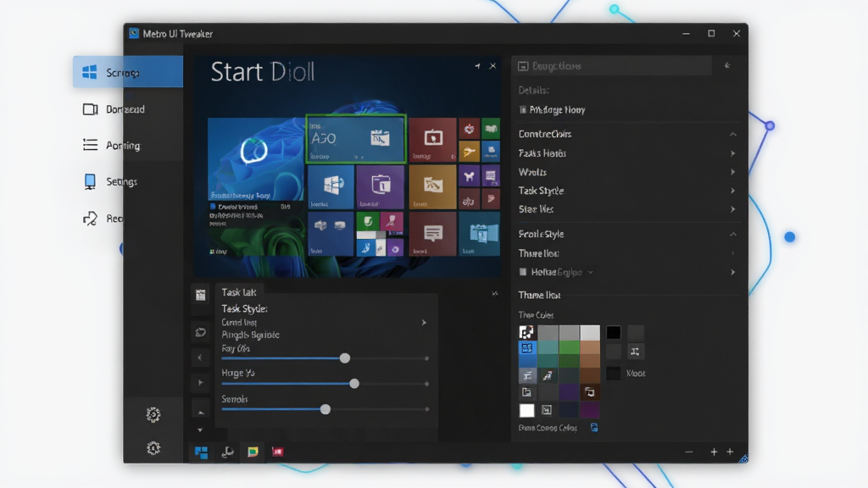This screenshot has width=868, height=488.
Task: Open the dropdown arrow after the checkbox label
Action: coord(590,272)
